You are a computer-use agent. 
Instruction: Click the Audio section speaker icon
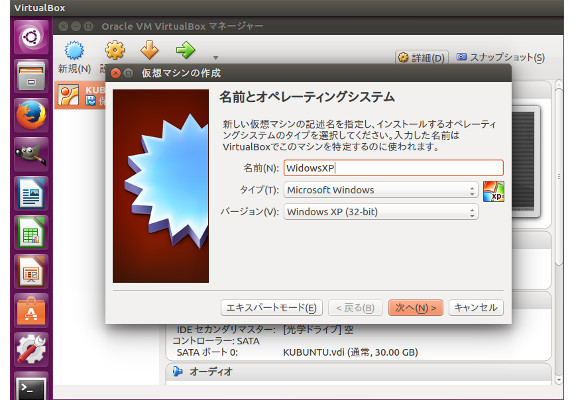pyautogui.click(x=178, y=371)
